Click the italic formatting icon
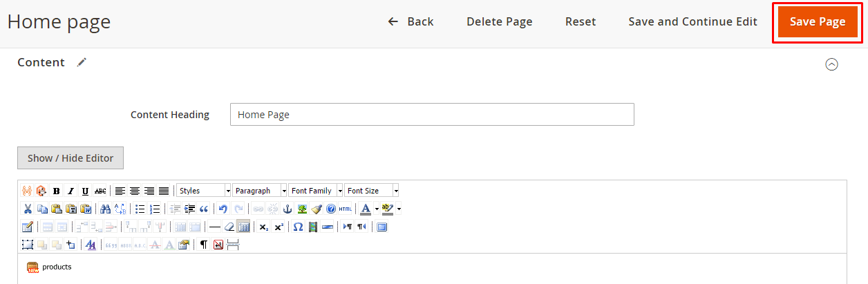This screenshot has height=284, width=868. click(x=70, y=191)
